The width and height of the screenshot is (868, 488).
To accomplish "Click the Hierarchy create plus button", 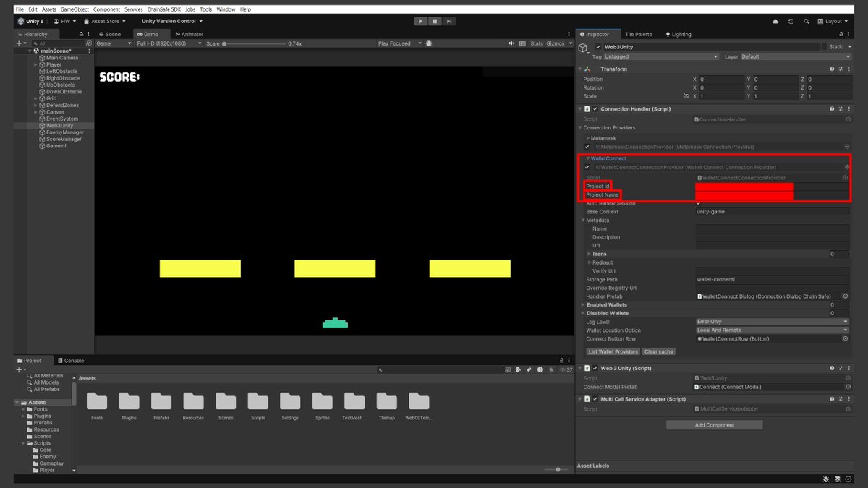I will point(19,43).
